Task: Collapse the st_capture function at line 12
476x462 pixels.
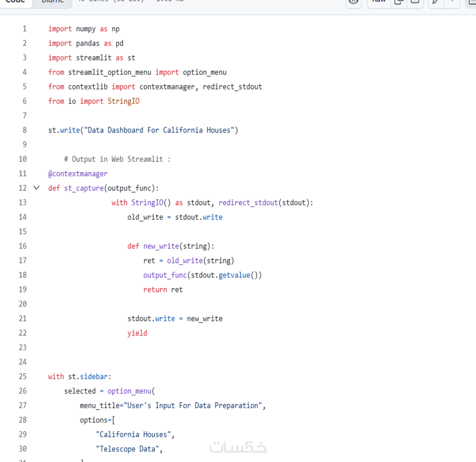Action: click(x=37, y=188)
